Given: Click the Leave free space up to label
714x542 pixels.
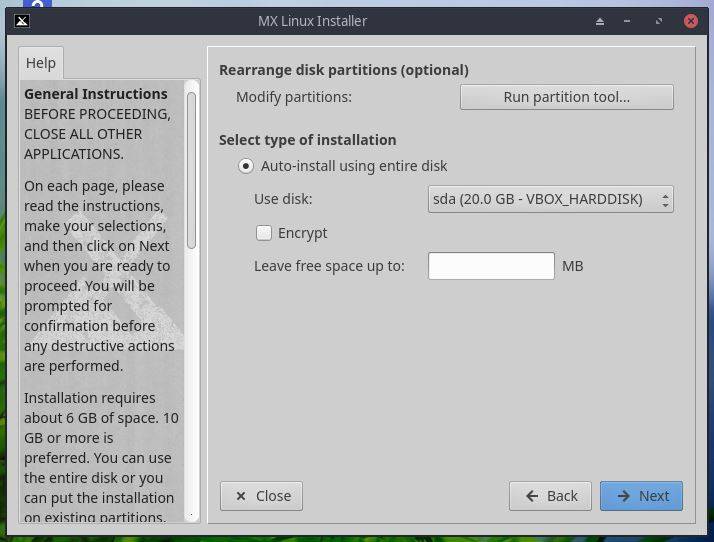Looking at the screenshot, I should (329, 266).
